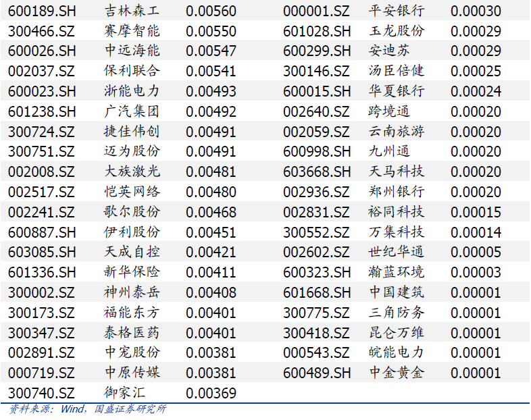Select stock code 002008.SZ
Viewport: 531px width, 420px height.
(41, 172)
